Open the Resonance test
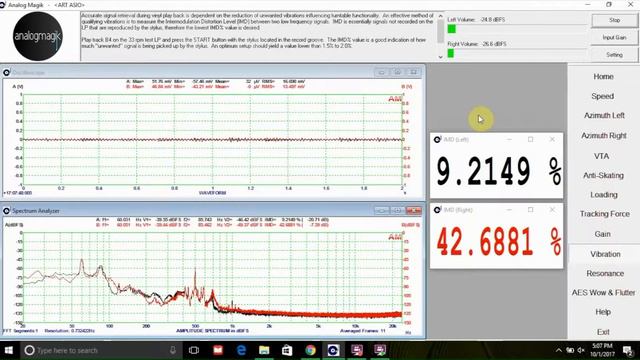This screenshot has height=360, width=640. pos(605,273)
